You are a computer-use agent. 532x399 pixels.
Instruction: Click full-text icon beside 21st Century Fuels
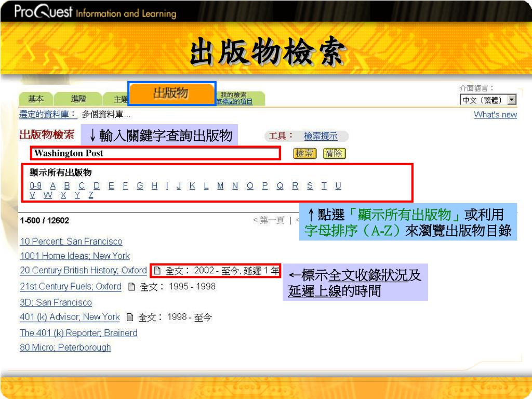tap(131, 287)
